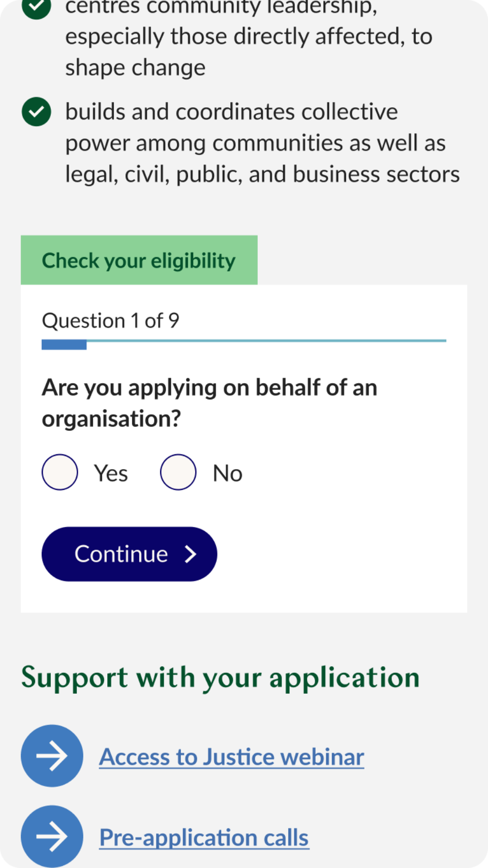Click the checkmark icon beside "centres community leadership"

point(37,6)
